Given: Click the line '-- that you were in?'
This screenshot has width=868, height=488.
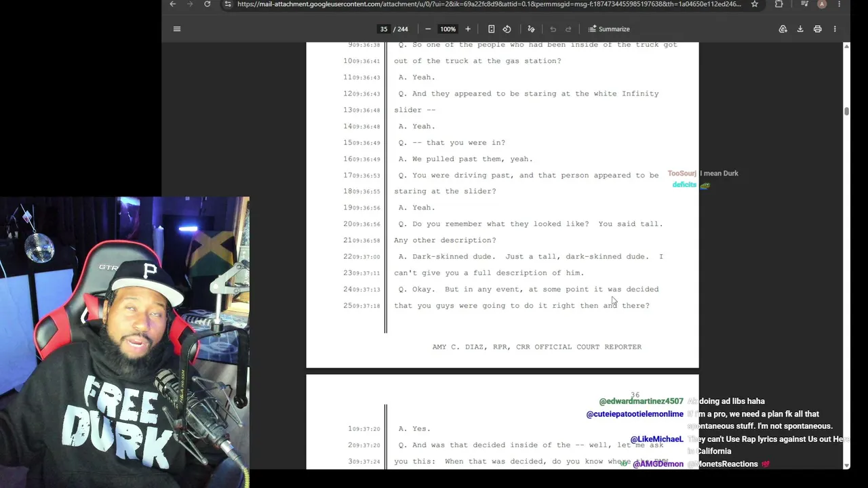Looking at the screenshot, I should click(x=459, y=143).
